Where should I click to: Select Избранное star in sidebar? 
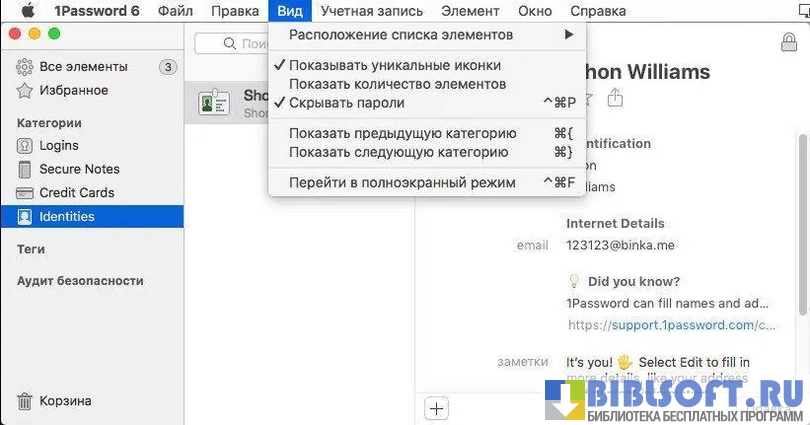click(x=73, y=90)
